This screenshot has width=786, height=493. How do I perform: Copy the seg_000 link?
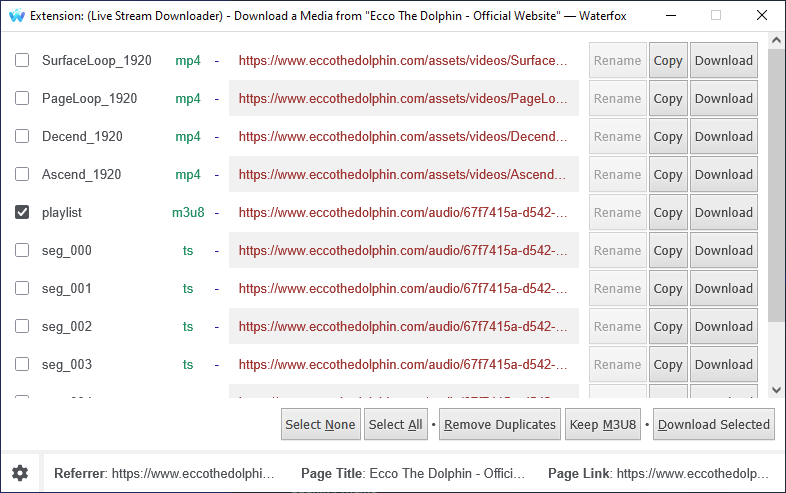(668, 250)
